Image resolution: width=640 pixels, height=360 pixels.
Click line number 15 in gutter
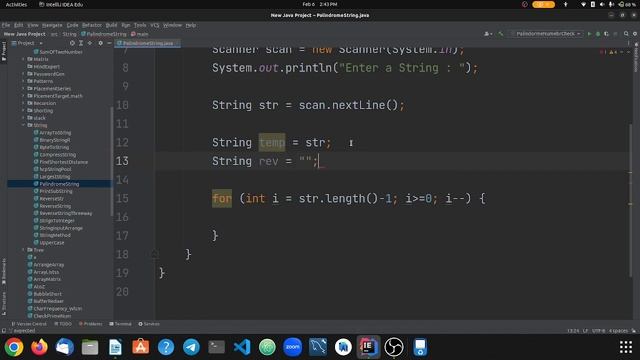pos(122,198)
